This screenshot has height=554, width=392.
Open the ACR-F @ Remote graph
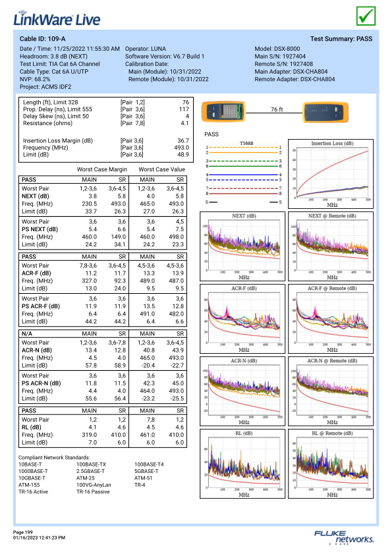[331, 319]
